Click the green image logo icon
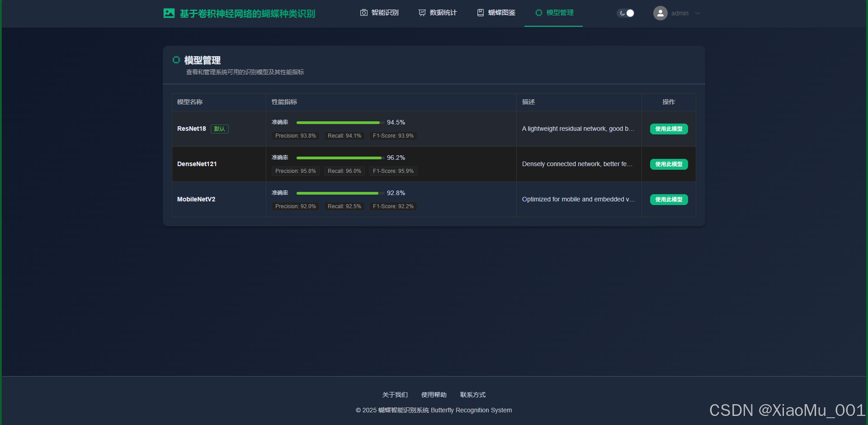 tap(169, 13)
